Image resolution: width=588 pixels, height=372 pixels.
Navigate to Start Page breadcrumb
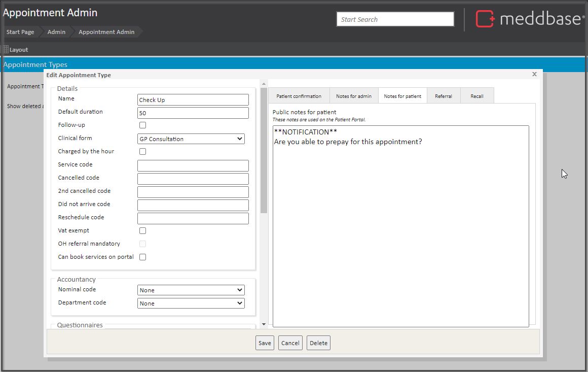pyautogui.click(x=20, y=32)
